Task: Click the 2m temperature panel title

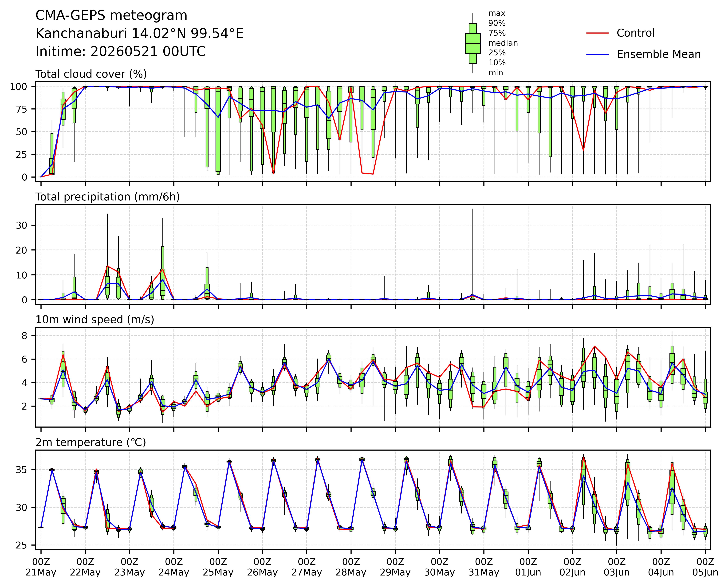Action: click(91, 442)
